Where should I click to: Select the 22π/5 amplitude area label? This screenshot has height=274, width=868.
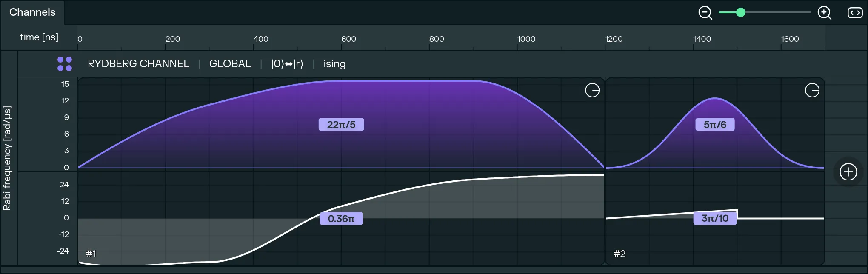point(341,125)
